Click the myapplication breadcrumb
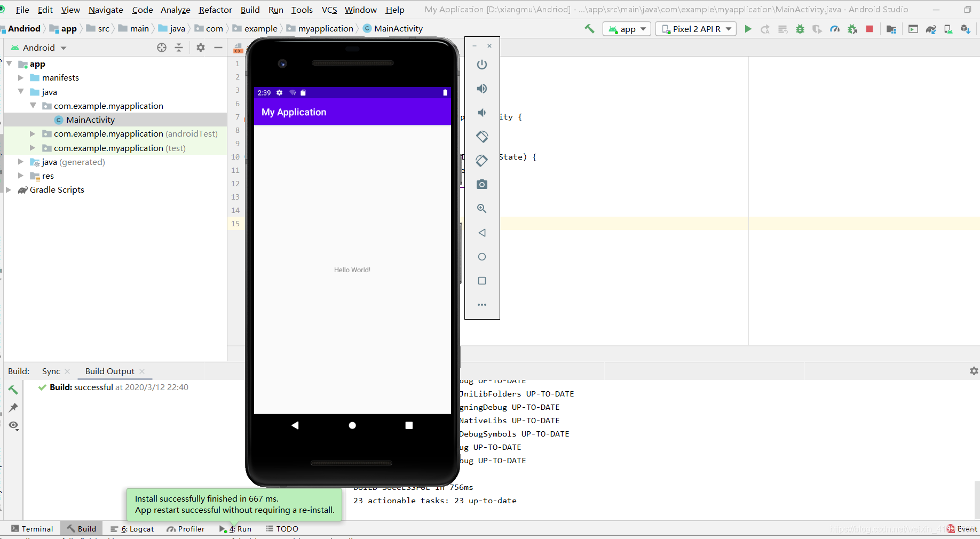980x539 pixels. [x=326, y=29]
